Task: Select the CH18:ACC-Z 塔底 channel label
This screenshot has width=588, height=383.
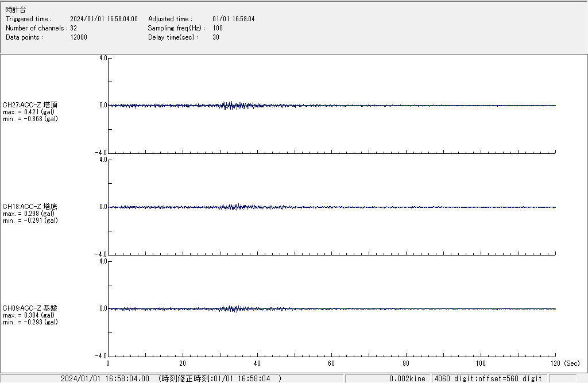Action: pos(30,207)
